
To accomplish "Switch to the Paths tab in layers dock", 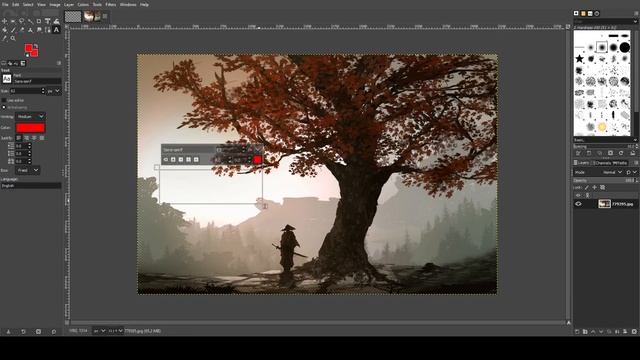I will click(620, 163).
